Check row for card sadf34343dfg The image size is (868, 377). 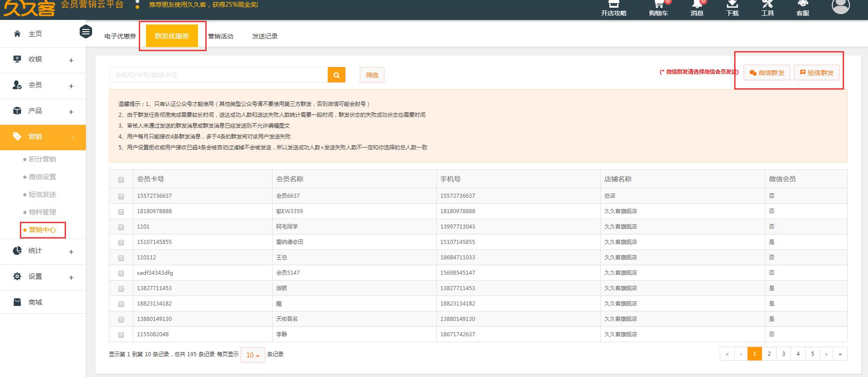(121, 273)
